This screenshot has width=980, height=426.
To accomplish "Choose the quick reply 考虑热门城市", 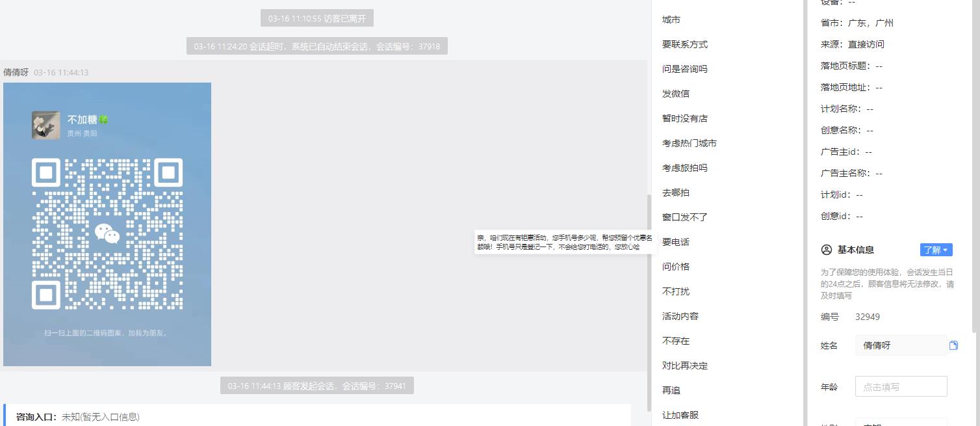I will [690, 143].
